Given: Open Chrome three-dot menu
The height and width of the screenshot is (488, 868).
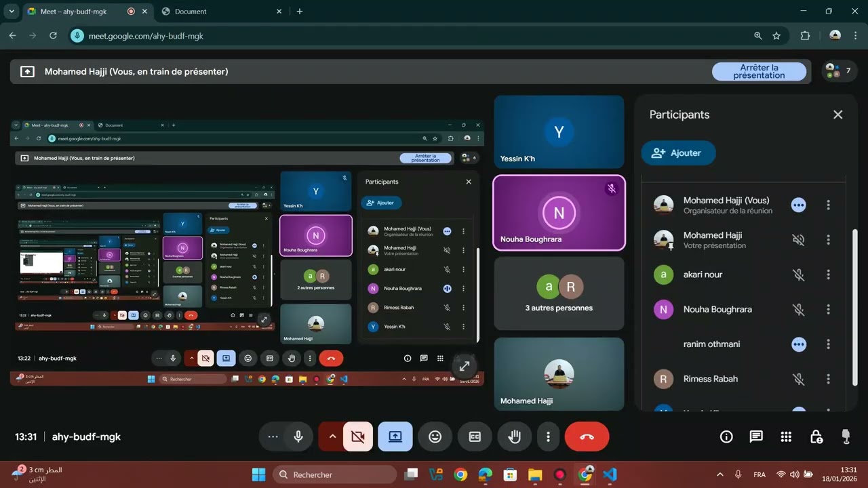Looking at the screenshot, I should (x=855, y=36).
